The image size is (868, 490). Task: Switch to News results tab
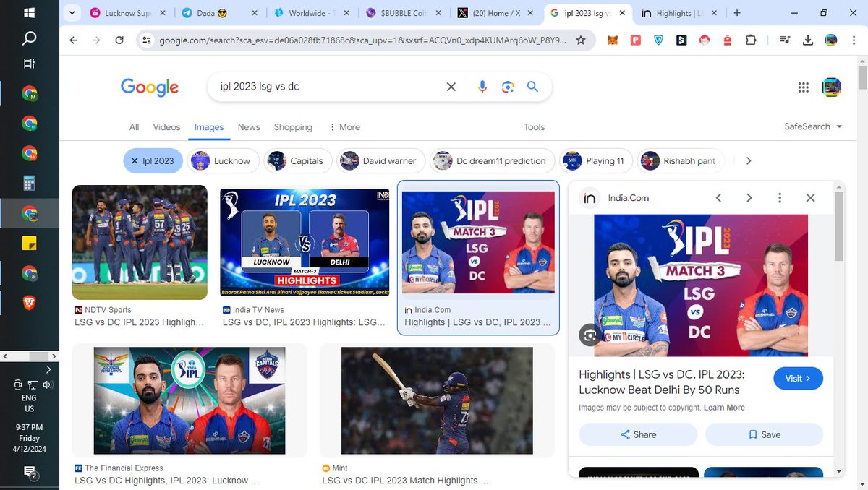[248, 126]
